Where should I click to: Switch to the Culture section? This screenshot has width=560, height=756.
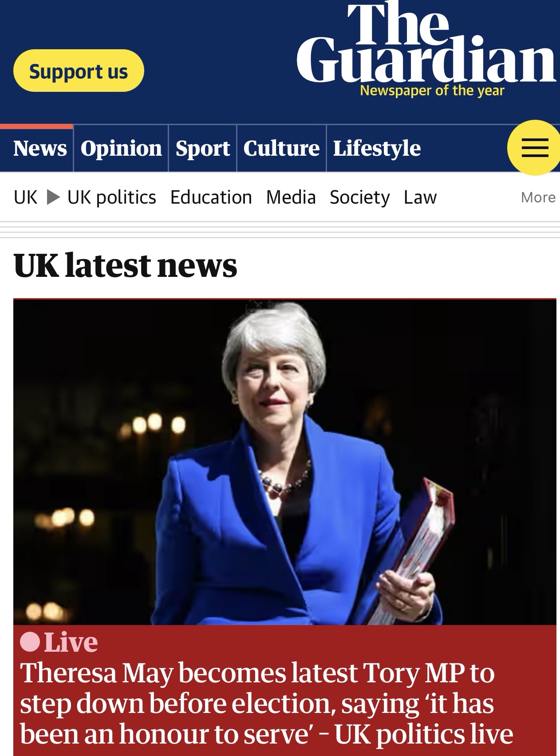tap(281, 148)
